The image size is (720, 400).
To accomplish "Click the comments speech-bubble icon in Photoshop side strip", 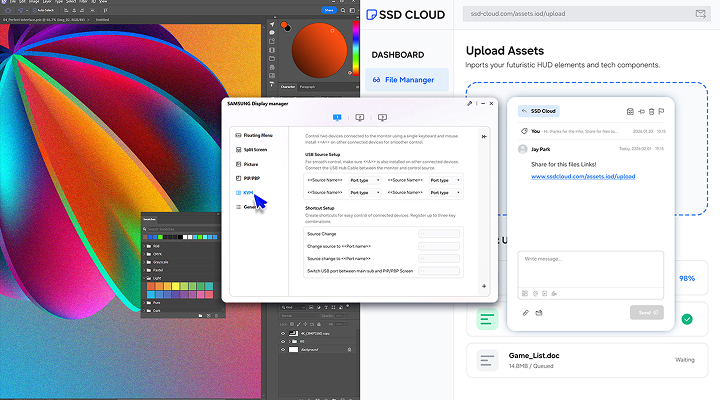I will 272,33.
